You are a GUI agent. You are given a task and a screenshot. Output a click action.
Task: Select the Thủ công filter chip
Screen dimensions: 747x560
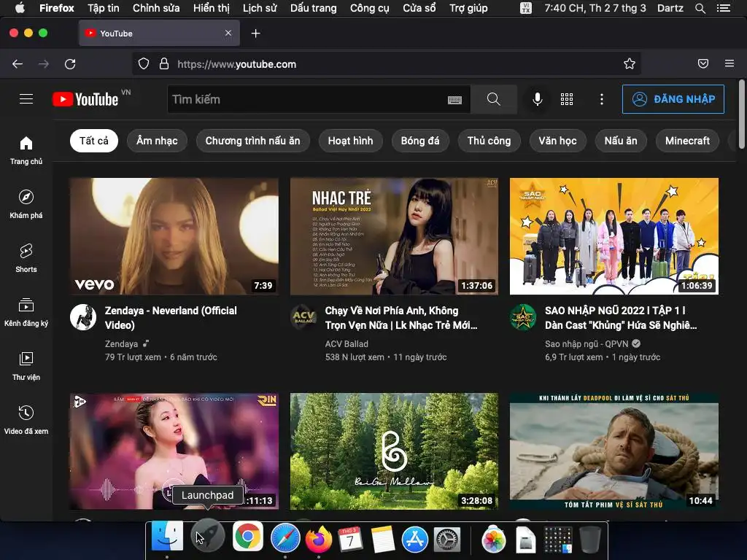pyautogui.click(x=489, y=141)
